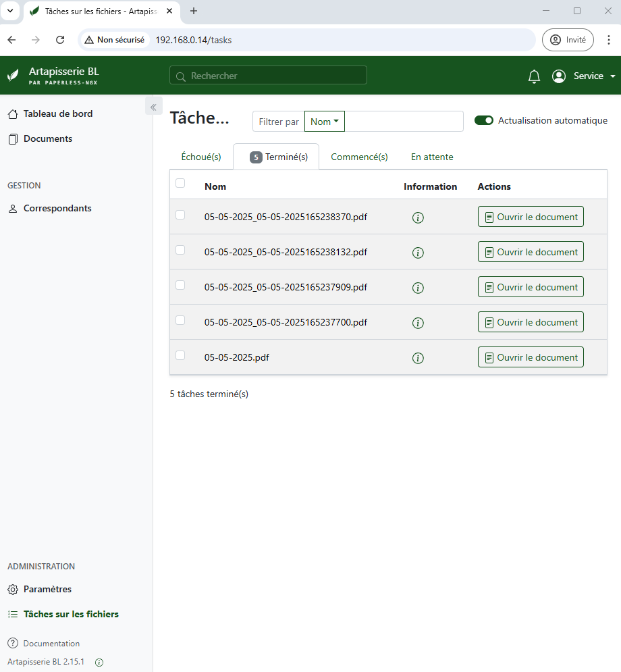Tick the select-all checkbox in table header

coord(180,183)
